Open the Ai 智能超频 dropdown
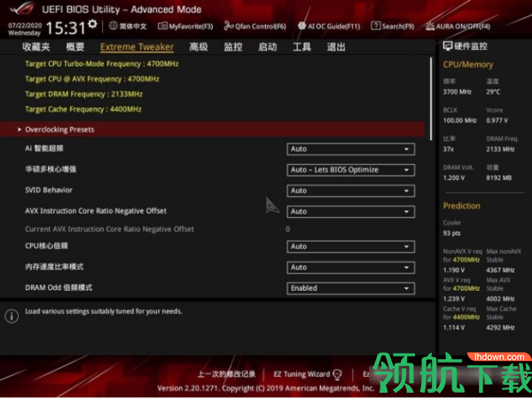The width and height of the screenshot is (532, 399). click(350, 149)
